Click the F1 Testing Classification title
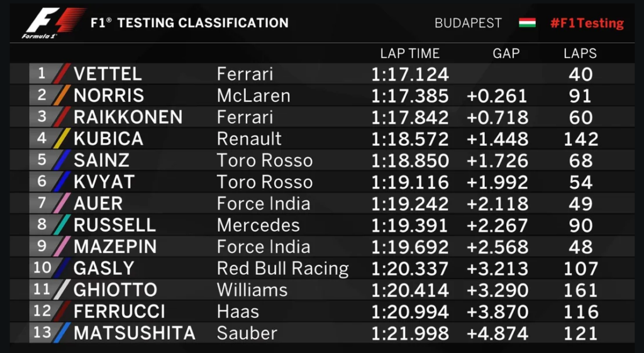Viewport: 644px width, 353px height. click(x=189, y=23)
